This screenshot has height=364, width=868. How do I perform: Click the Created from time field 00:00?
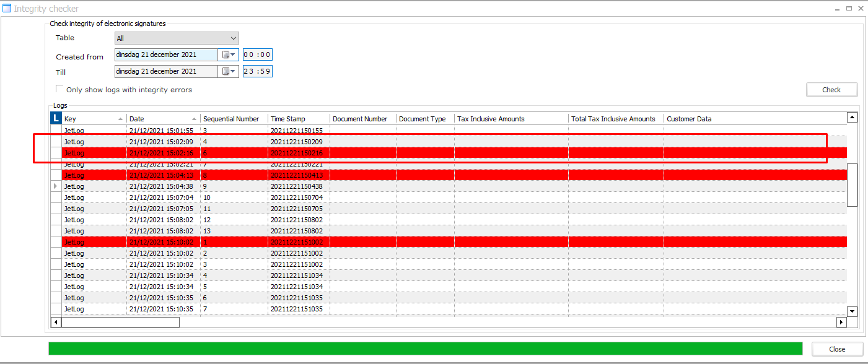click(257, 54)
